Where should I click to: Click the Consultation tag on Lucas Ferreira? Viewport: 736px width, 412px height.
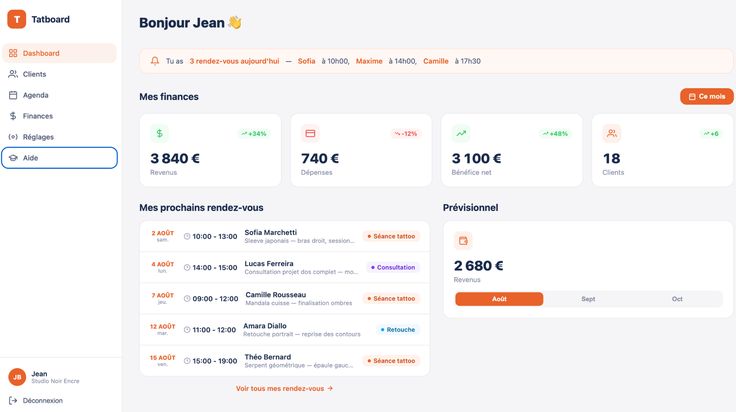(x=393, y=267)
